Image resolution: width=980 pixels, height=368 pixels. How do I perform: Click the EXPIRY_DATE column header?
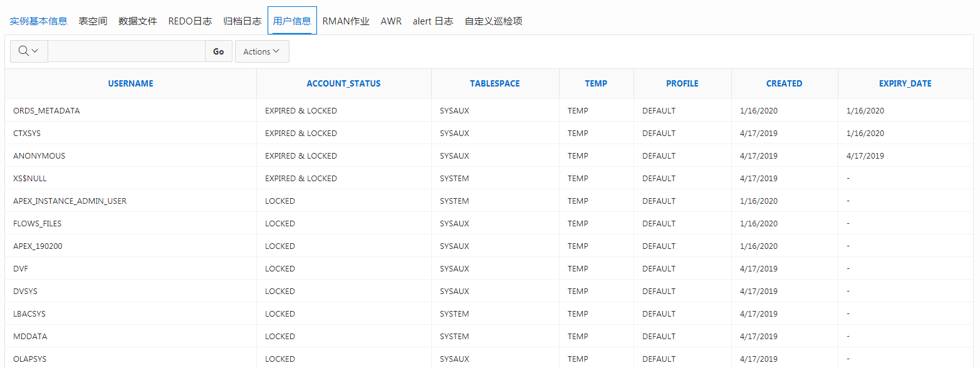[905, 83]
